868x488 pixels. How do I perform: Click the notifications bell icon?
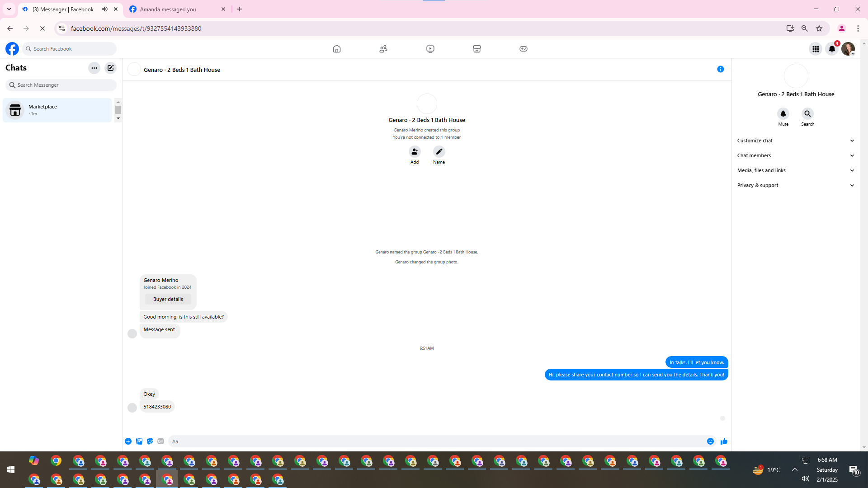[832, 49]
